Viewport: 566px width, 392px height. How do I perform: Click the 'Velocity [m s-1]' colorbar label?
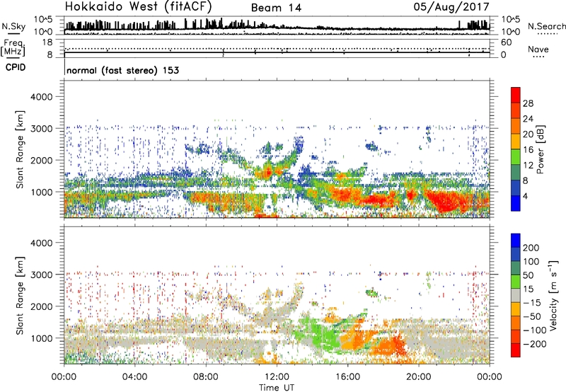tap(553, 295)
